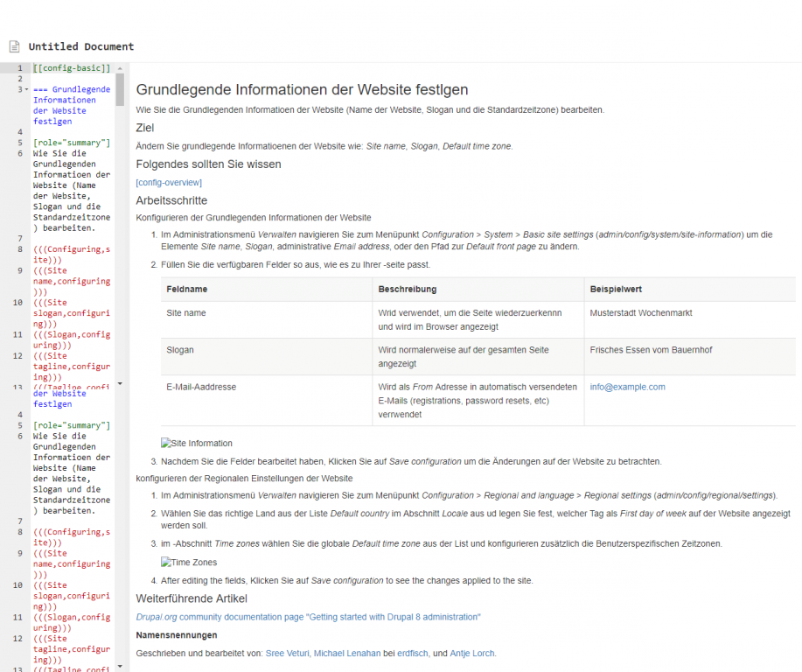Rename the Untitled Document title
The image size is (802, 672).
[x=81, y=46]
